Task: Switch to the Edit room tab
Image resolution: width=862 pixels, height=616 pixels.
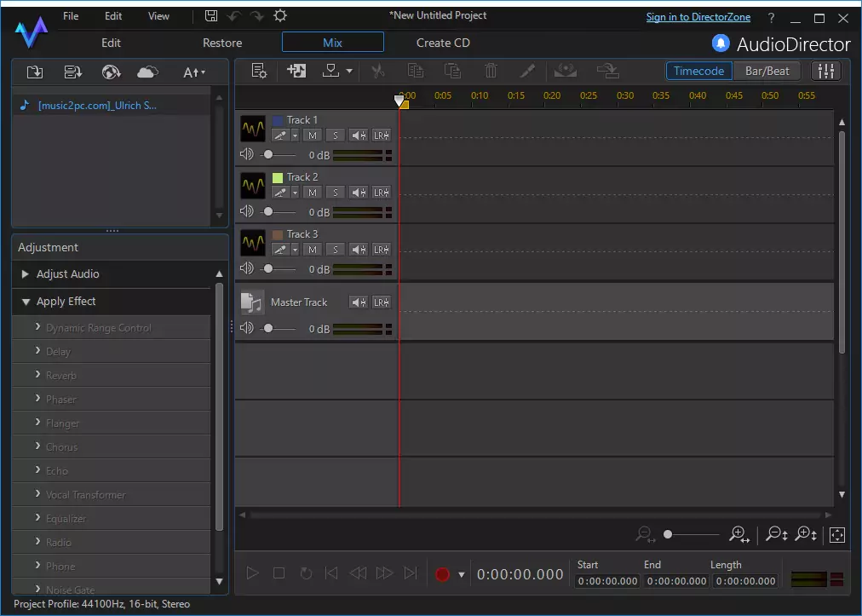Action: pos(111,43)
